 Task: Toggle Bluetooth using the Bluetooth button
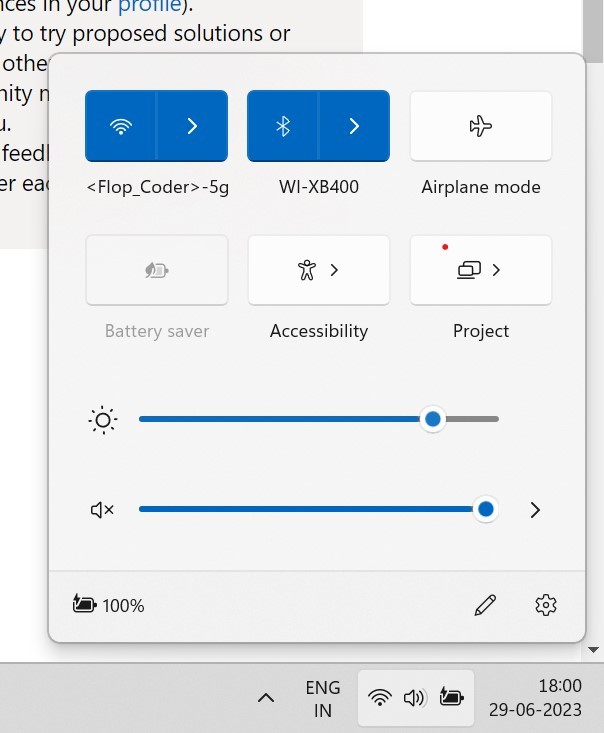coord(283,126)
